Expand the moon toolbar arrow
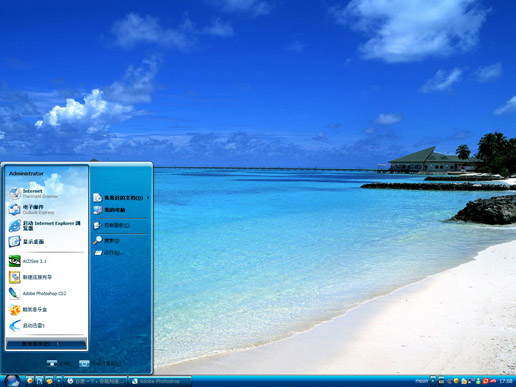The height and width of the screenshot is (387, 516). (x=433, y=381)
